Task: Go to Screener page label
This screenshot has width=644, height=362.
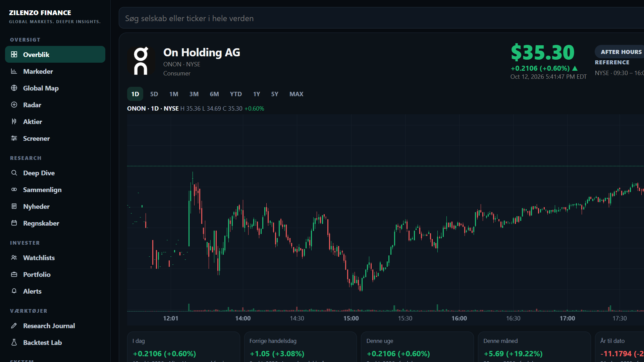Action: 36,138
